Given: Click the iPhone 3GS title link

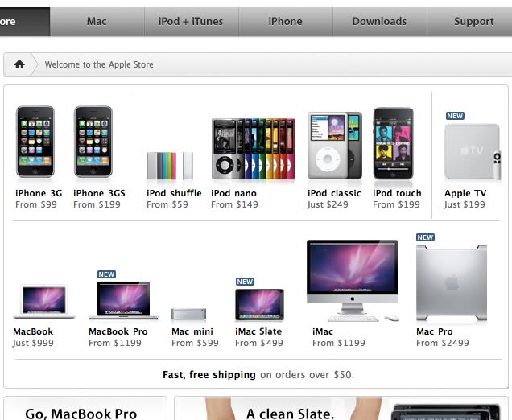Looking at the screenshot, I should (99, 193).
